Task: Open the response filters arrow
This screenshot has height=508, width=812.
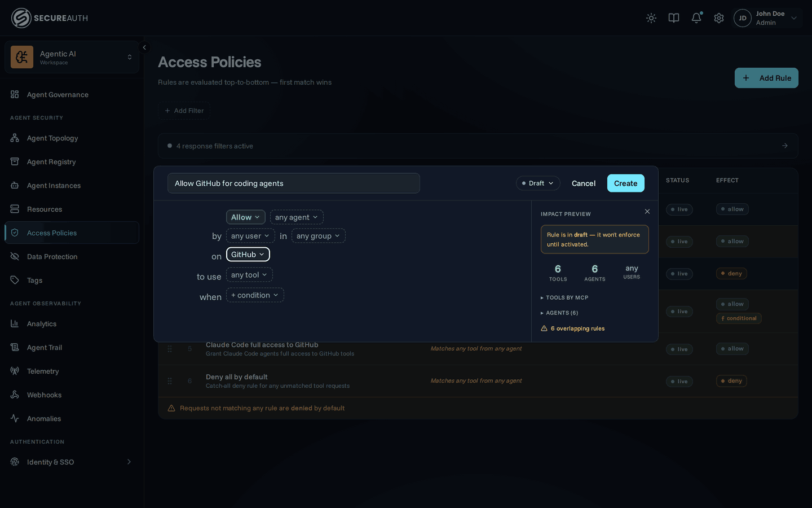Action: (x=785, y=146)
